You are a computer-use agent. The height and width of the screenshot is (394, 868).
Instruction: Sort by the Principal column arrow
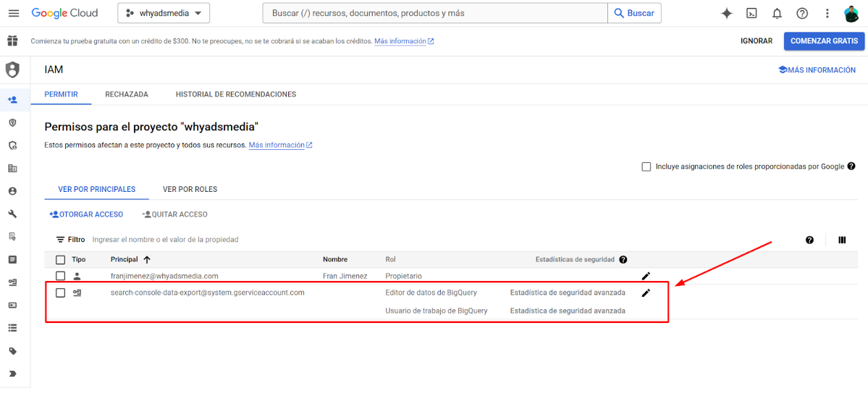[147, 259]
